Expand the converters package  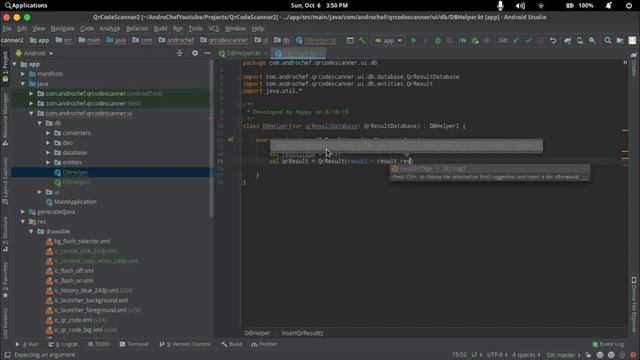coord(48,133)
